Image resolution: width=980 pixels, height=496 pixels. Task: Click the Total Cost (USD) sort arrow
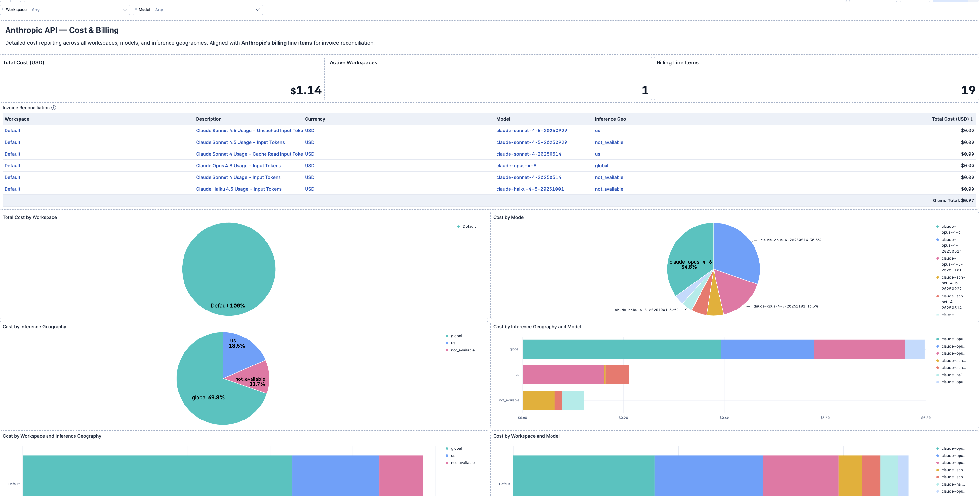972,119
